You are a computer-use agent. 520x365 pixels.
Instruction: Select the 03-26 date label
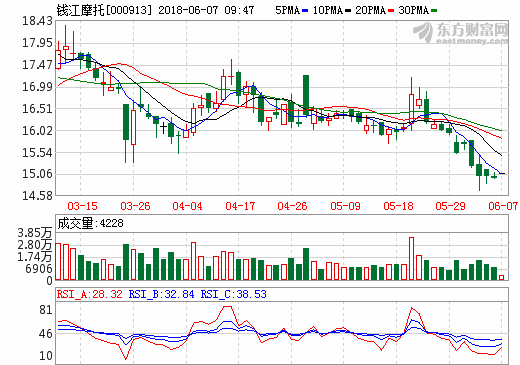click(135, 206)
